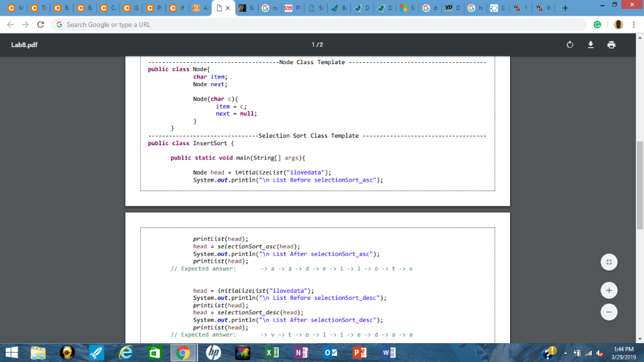Screen dimensions: 644x362
Task: Open File Explorer from the taskbar
Action: (38, 353)
